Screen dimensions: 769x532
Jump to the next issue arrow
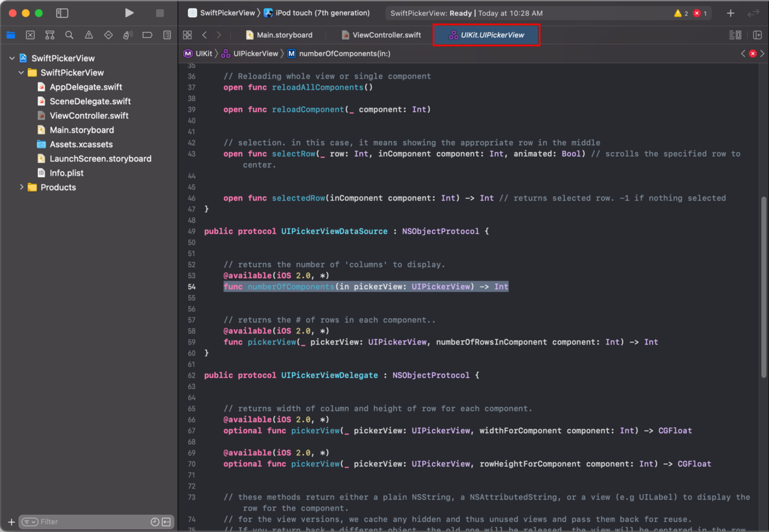pyautogui.click(x=762, y=54)
